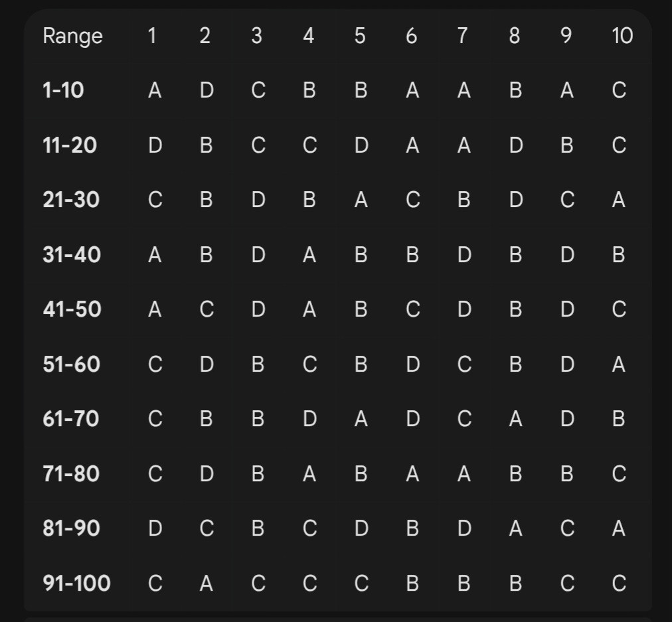The image size is (672, 622).
Task: Click the '11-20' row label
Action: [x=70, y=145]
